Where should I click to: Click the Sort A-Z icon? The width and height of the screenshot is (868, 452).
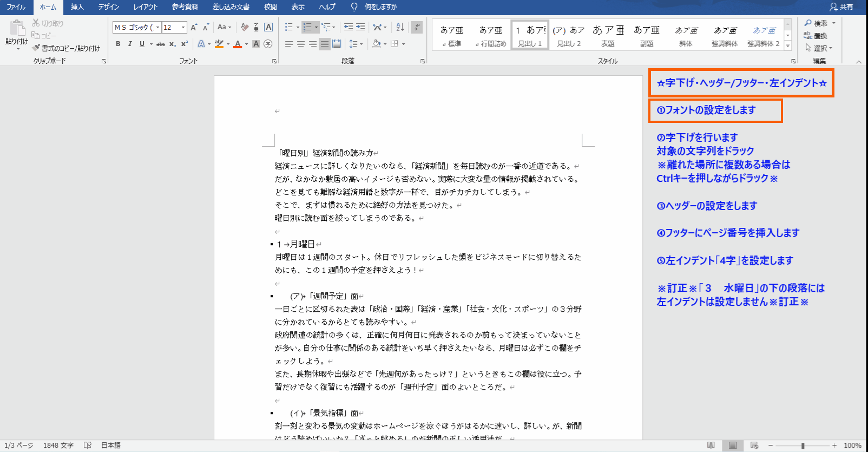(x=400, y=27)
